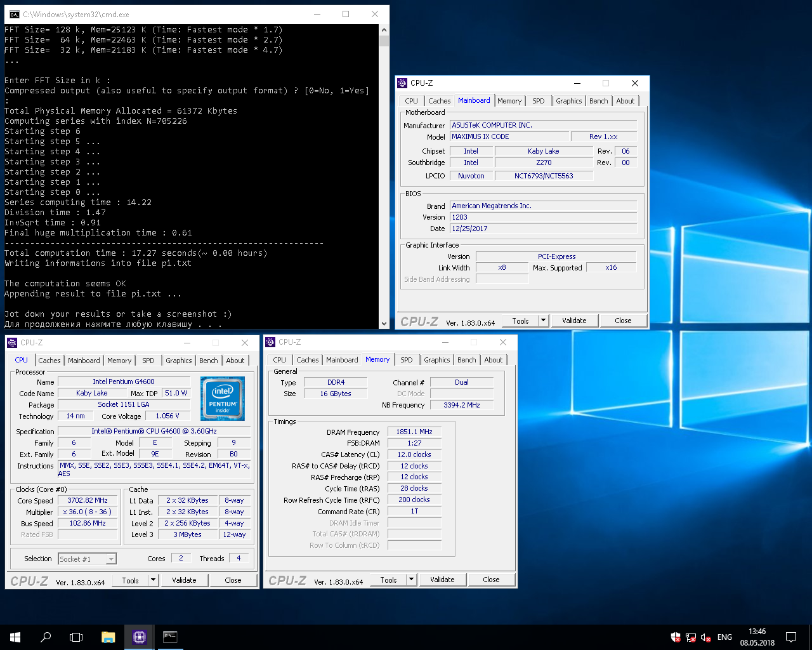Minimize the Mainboard CPU-Z window
The width and height of the screenshot is (812, 650).
[577, 83]
